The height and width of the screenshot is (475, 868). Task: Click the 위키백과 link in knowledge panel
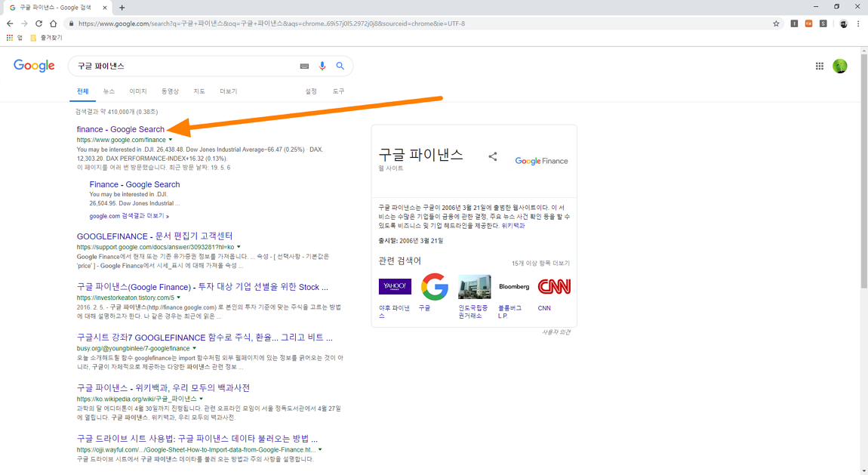coord(513,226)
